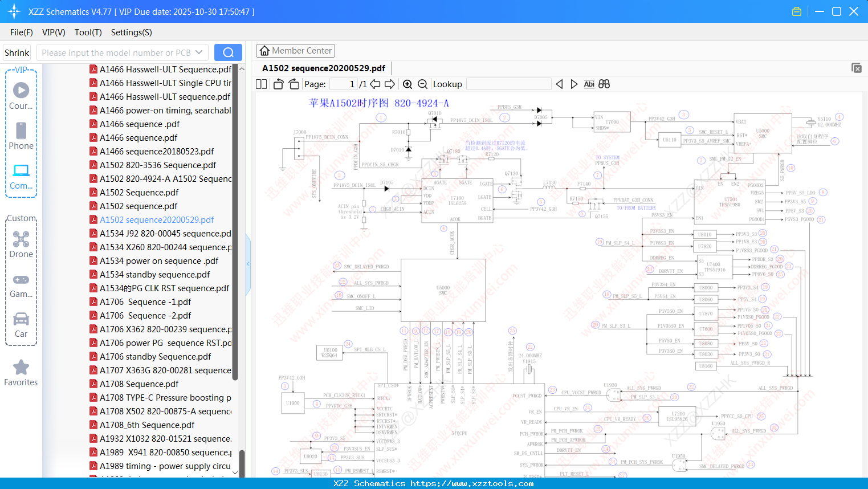The height and width of the screenshot is (489, 868).
Task: Open the Settings(S) menu
Action: [x=132, y=32]
